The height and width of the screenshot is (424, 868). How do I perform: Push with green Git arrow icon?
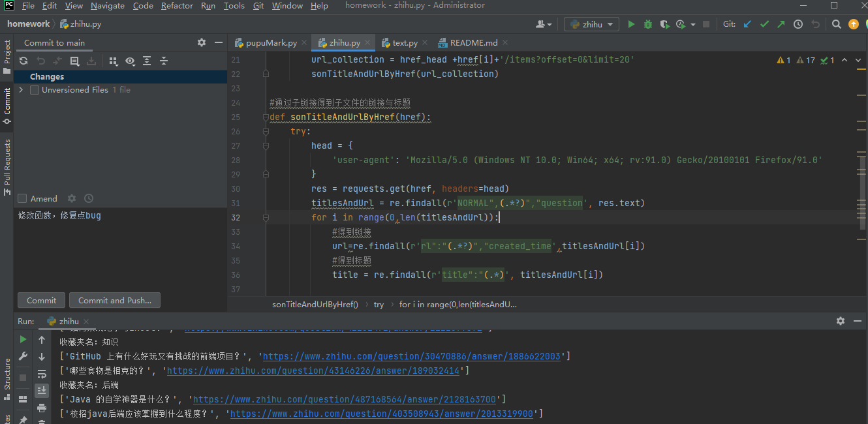click(x=781, y=24)
